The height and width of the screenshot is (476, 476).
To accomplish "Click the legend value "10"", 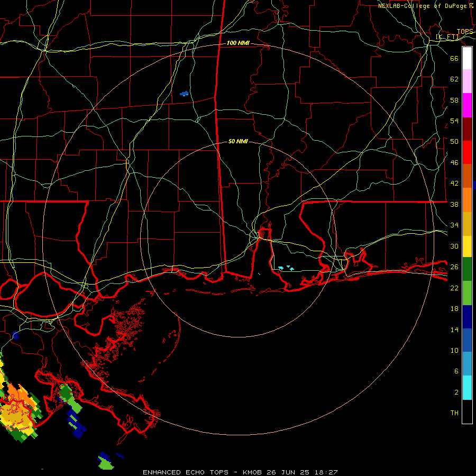I will click(454, 351).
